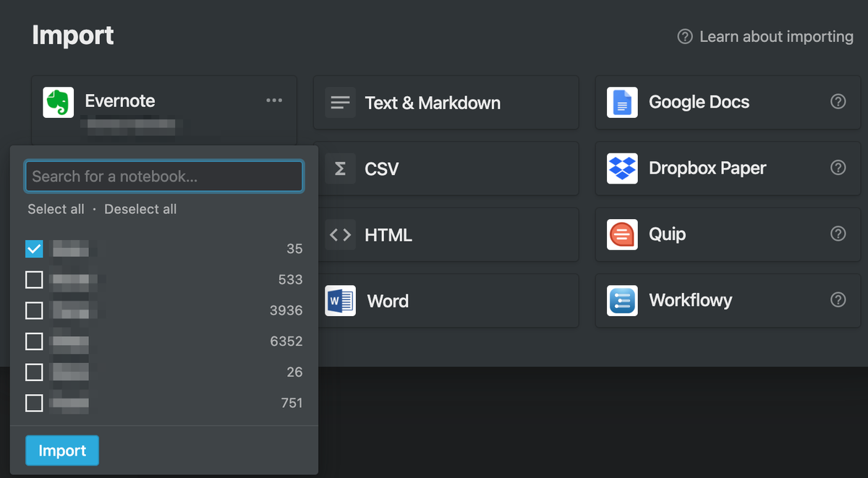The image size is (868, 478).
Task: Check the notebook with 3936 notes
Action: (x=34, y=310)
